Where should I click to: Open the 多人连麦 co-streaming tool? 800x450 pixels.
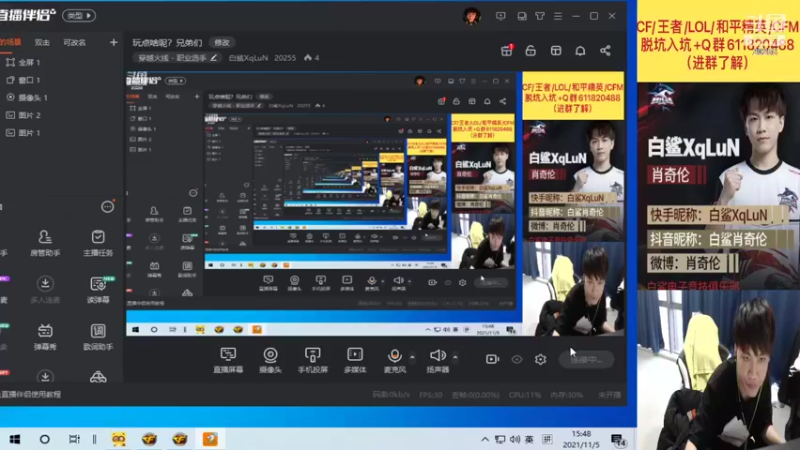pos(45,290)
